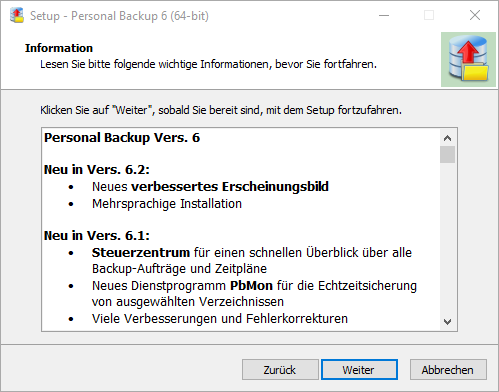The height and width of the screenshot is (392, 499).
Task: Click the Personal Backup title bar icon
Action: click(x=17, y=15)
